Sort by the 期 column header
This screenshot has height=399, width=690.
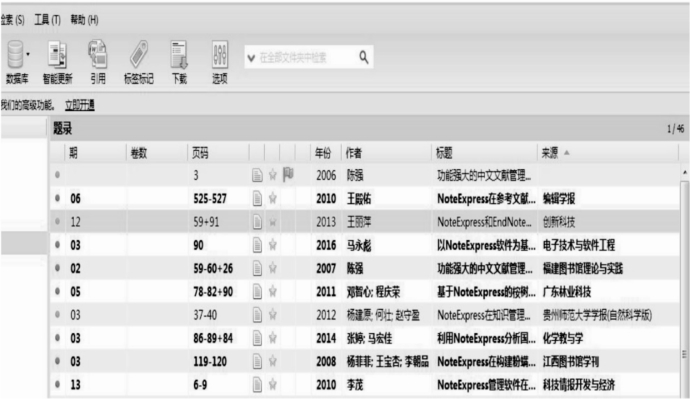(x=73, y=153)
